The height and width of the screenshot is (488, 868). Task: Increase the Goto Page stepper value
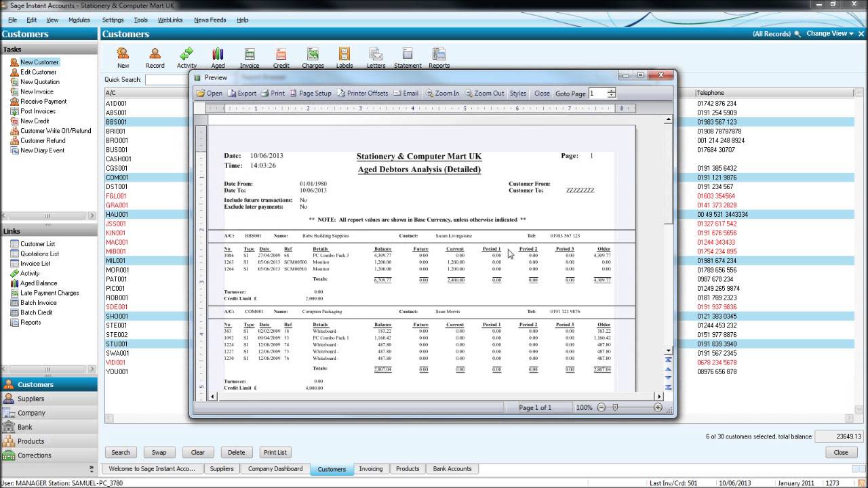pyautogui.click(x=612, y=91)
